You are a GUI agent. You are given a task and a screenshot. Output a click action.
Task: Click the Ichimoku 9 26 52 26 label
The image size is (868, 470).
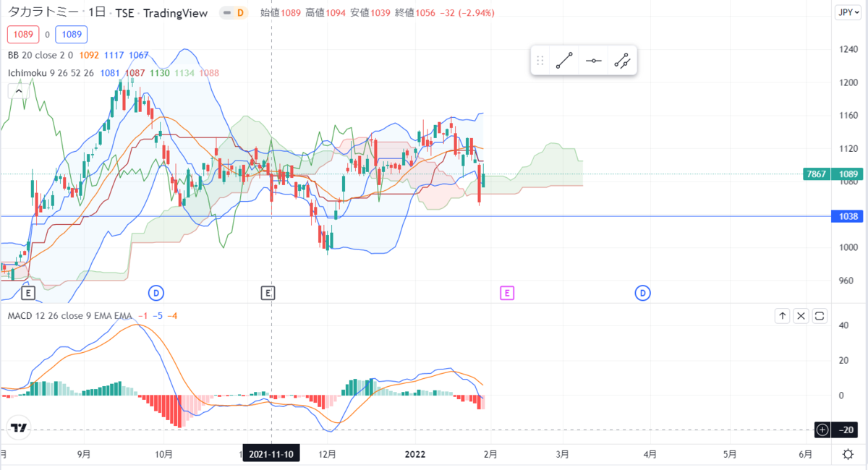(x=51, y=73)
